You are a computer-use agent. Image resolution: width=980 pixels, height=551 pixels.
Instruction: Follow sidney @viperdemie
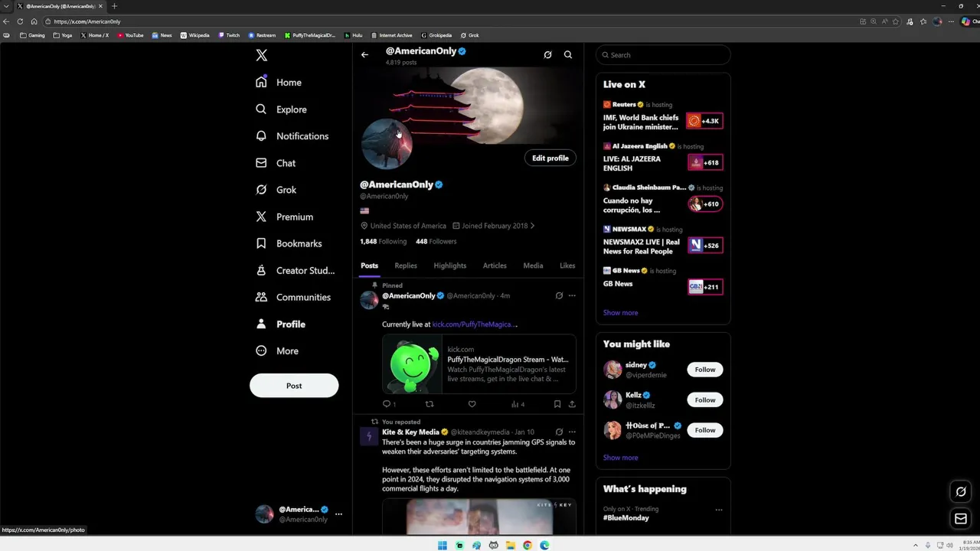click(x=705, y=370)
